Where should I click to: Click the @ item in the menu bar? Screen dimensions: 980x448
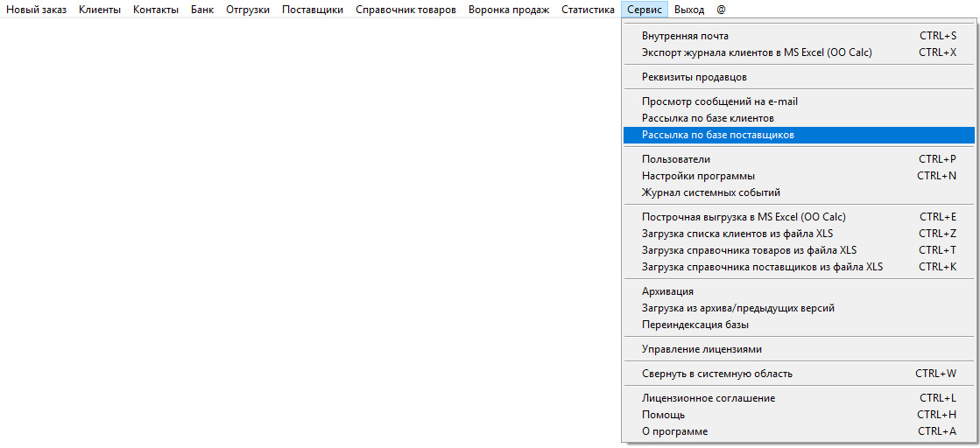(x=721, y=10)
